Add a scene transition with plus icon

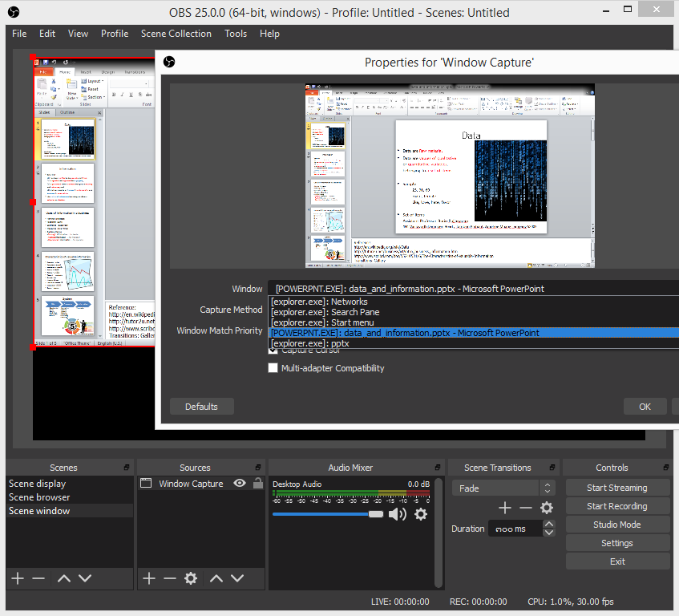(505, 508)
